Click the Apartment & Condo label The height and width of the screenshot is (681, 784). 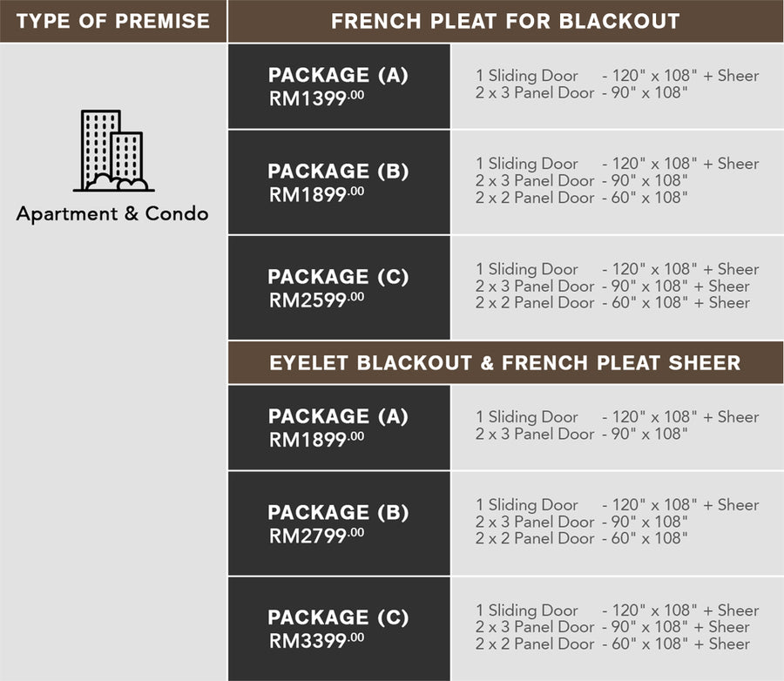coord(112,213)
